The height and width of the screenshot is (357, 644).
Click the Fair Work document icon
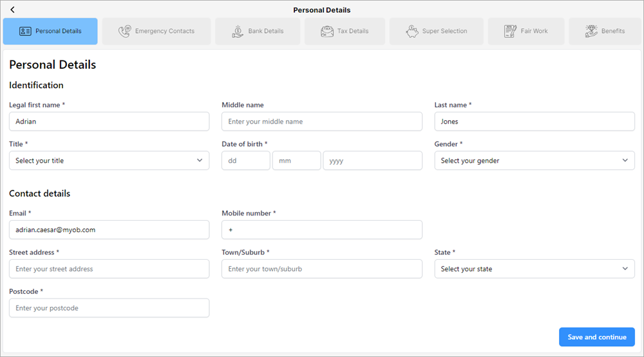point(510,31)
